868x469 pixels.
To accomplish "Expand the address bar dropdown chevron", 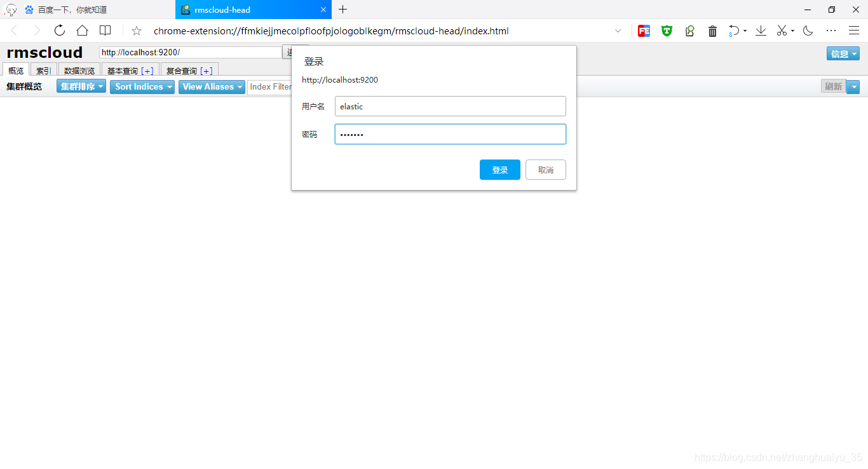I will pyautogui.click(x=618, y=31).
